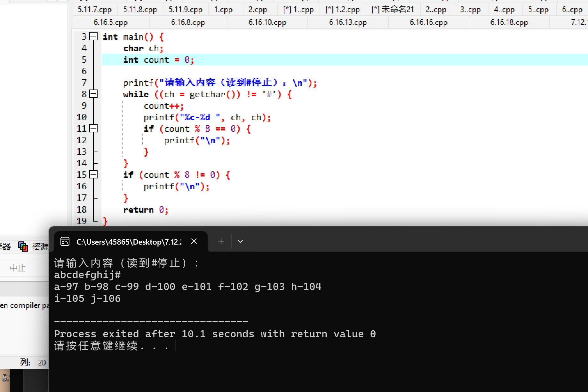This screenshot has height=392, width=588.
Task: Click the column status '列: 20'
Action: pos(33,362)
